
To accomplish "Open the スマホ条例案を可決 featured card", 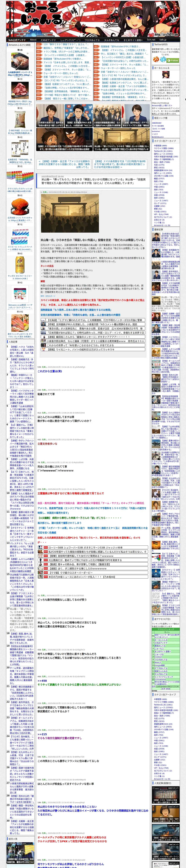I will tap(64, 139).
